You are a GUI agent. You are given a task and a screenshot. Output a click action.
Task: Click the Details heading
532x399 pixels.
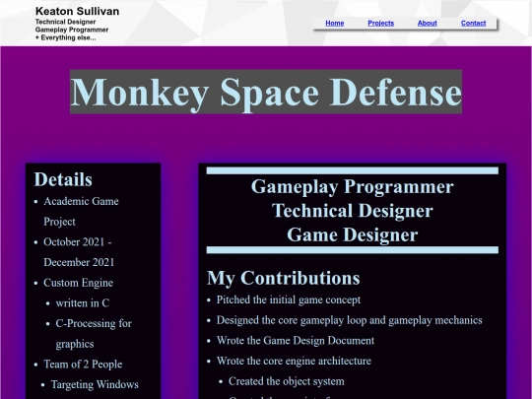[63, 179]
